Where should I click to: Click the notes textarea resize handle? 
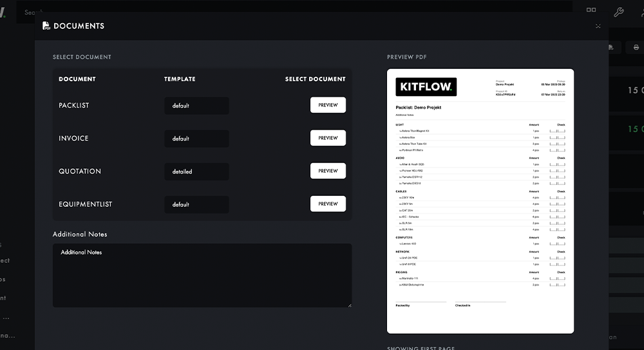[350, 305]
